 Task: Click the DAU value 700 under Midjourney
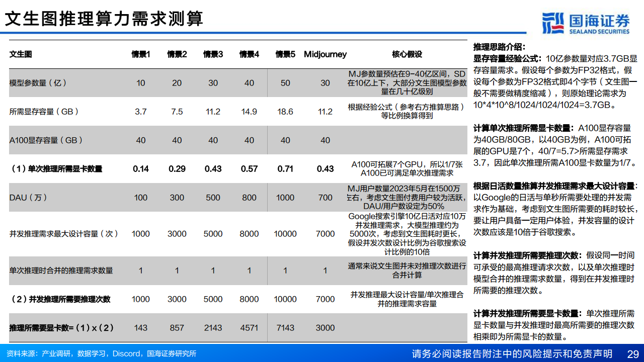click(326, 198)
